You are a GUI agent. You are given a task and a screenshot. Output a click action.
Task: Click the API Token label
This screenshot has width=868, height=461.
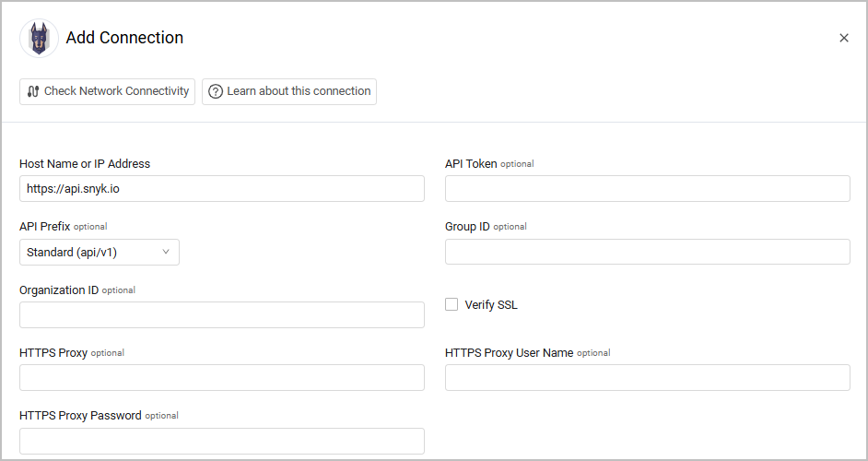pos(471,164)
